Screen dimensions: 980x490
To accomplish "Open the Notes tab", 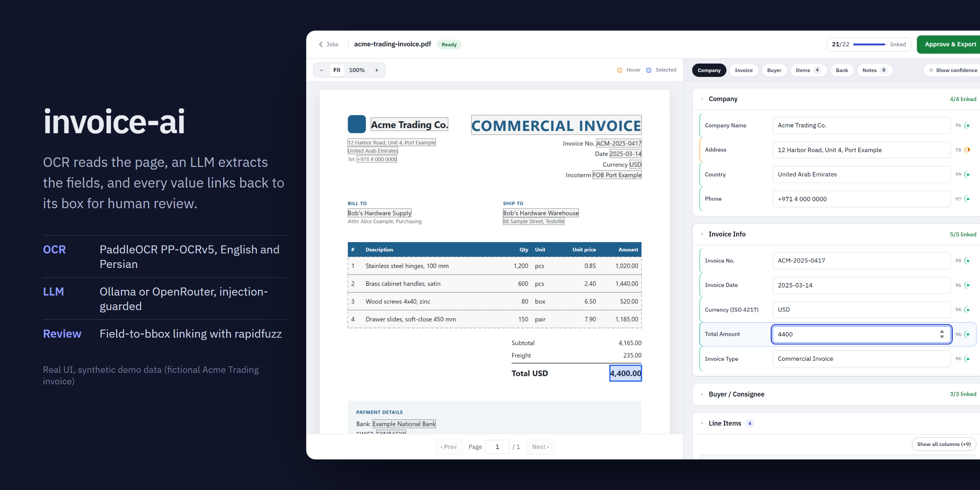I will pos(875,70).
